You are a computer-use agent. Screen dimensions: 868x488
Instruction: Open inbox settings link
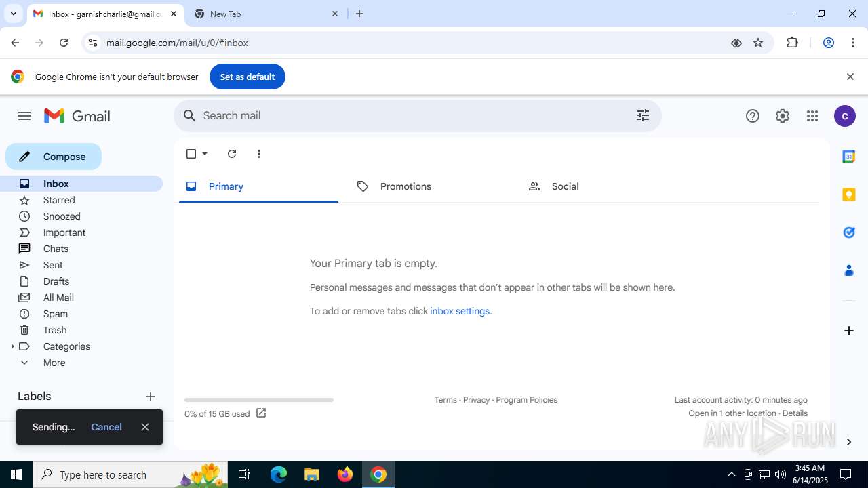click(460, 311)
